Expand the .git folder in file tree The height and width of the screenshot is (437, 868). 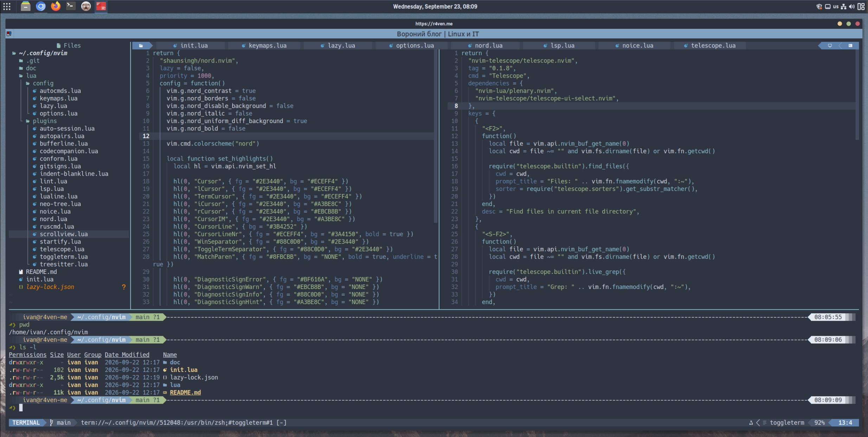coord(29,60)
